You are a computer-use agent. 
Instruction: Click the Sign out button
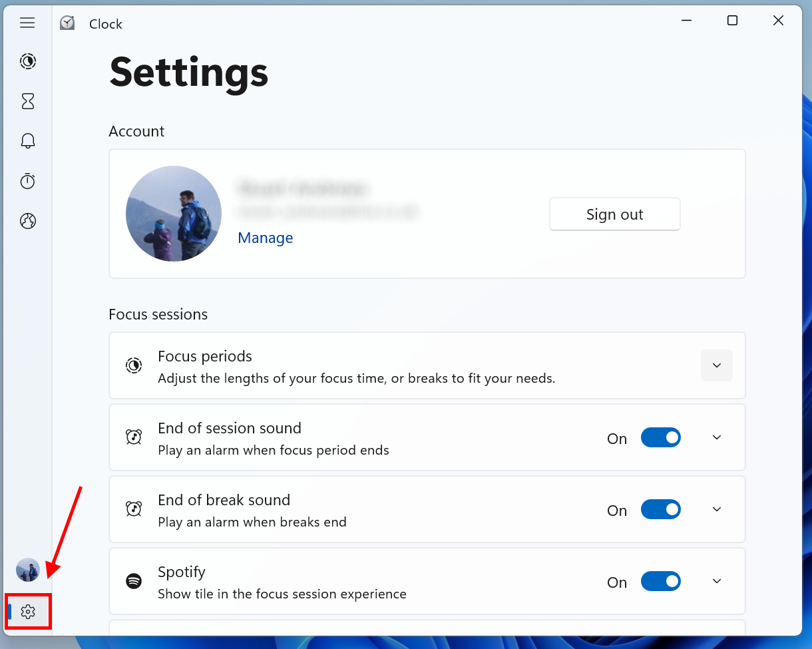click(614, 214)
